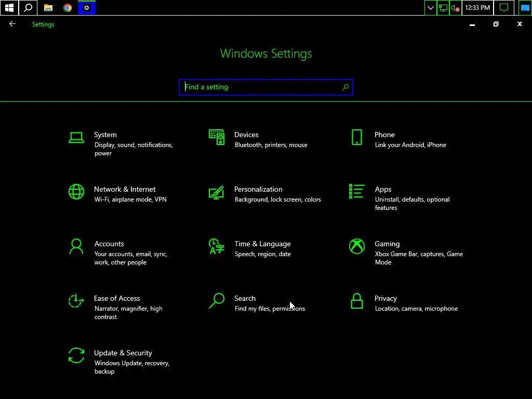Click the show desktop icon at taskbar end
Screen dimensions: 532x399
525,8
